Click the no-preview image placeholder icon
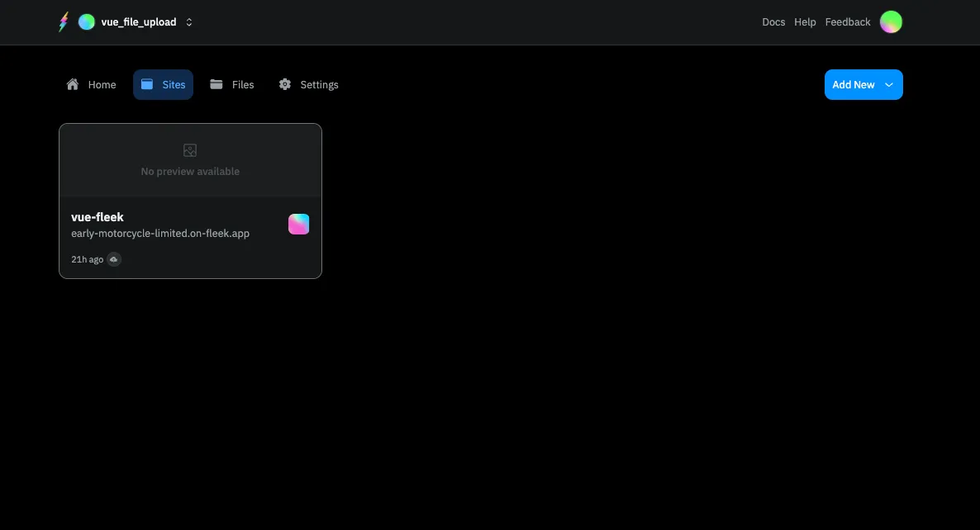 click(x=190, y=150)
